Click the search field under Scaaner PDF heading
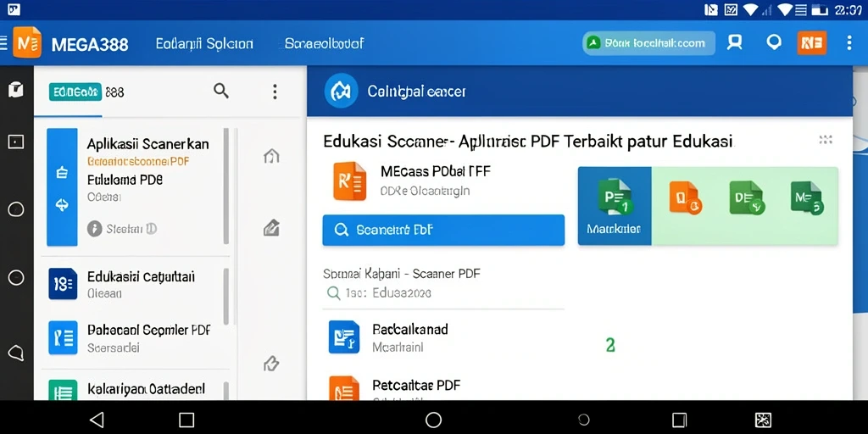This screenshot has width=868, height=434. 443,293
